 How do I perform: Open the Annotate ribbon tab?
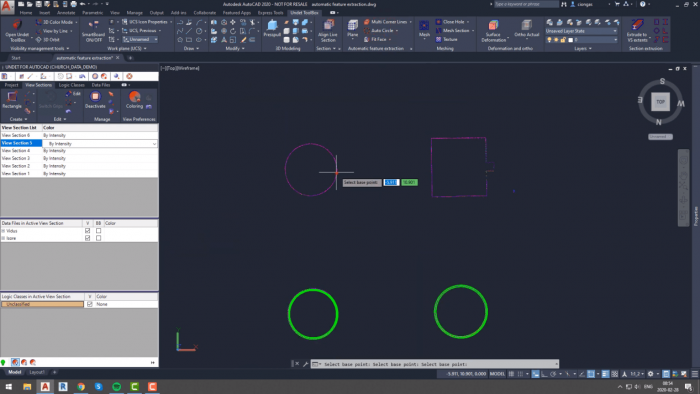click(66, 12)
